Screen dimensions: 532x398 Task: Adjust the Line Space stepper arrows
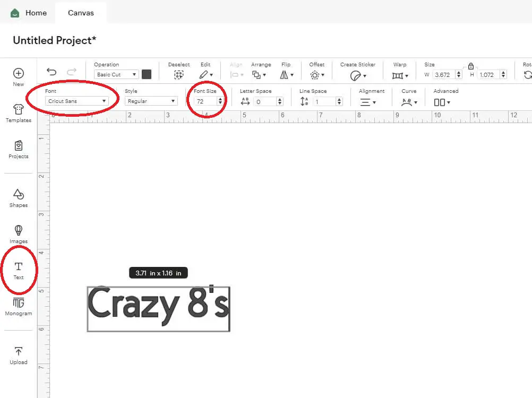pos(339,101)
